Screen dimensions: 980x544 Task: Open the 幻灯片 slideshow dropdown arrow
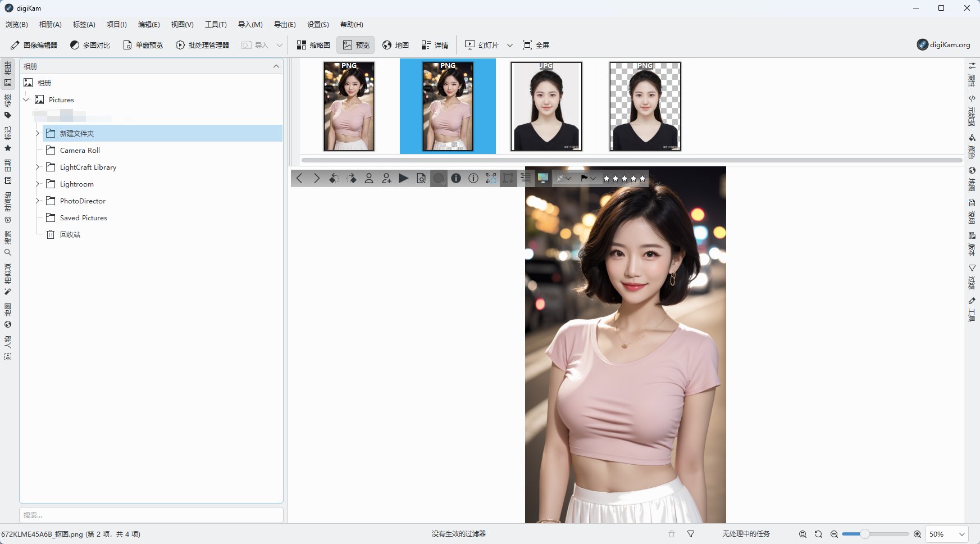[510, 45]
